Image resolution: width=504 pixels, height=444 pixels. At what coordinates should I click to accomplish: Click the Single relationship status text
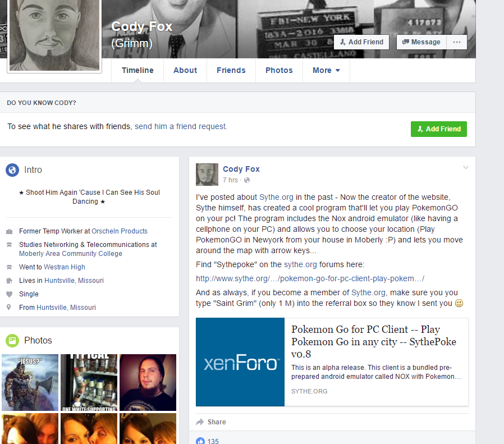click(29, 294)
